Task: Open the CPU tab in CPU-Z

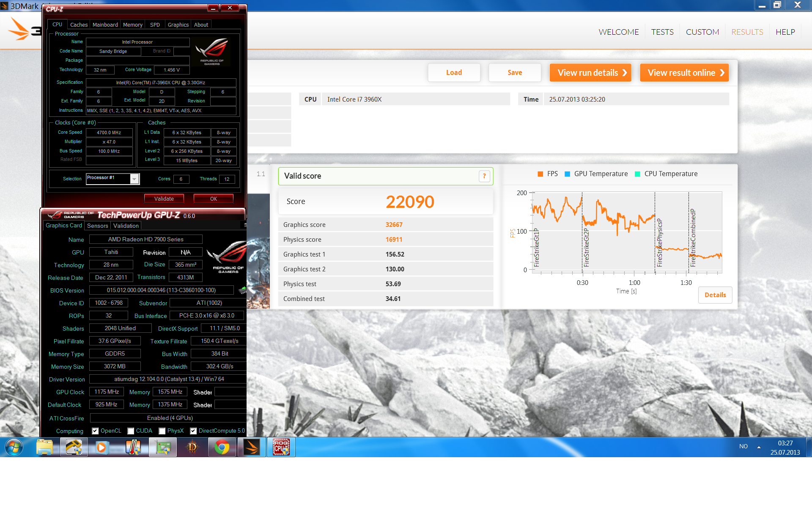Action: (57, 25)
